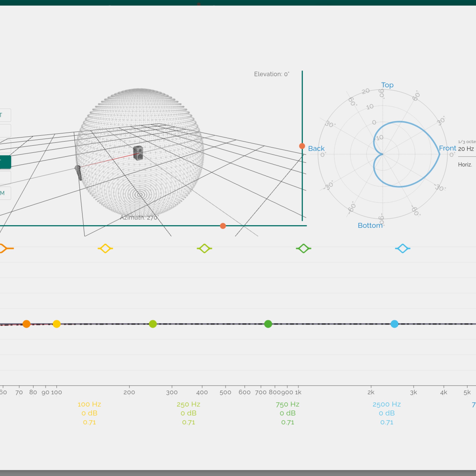Click the yellow peak filter shape icon
476x476 pixels.
point(105,248)
